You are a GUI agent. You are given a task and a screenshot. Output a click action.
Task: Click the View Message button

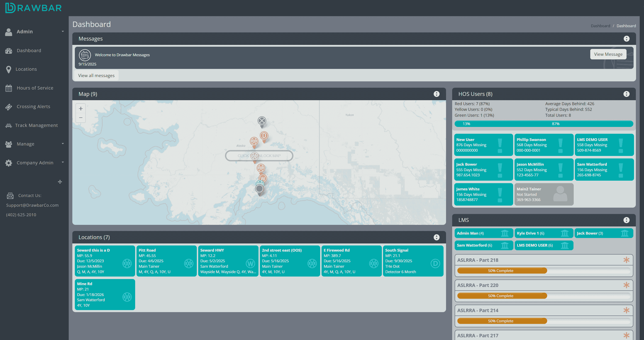(608, 54)
